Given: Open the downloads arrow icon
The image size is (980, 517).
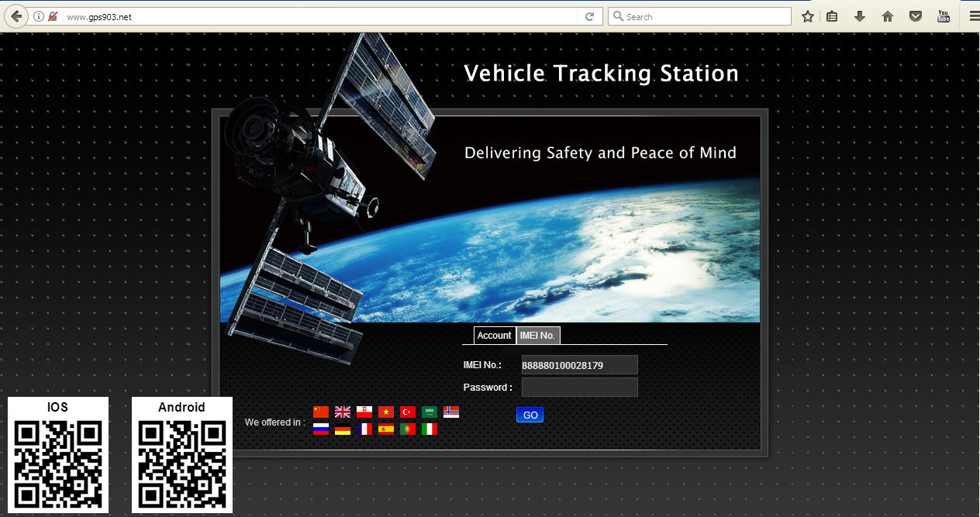Looking at the screenshot, I should [860, 16].
